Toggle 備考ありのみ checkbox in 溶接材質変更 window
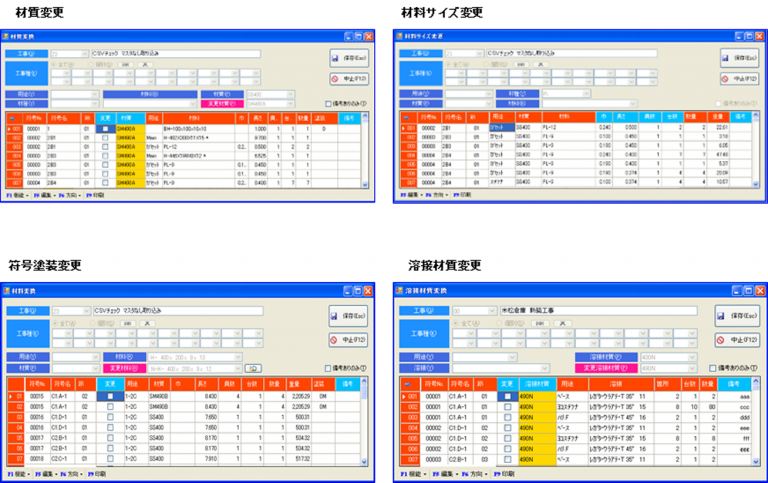768x483 pixels. pyautogui.click(x=713, y=368)
